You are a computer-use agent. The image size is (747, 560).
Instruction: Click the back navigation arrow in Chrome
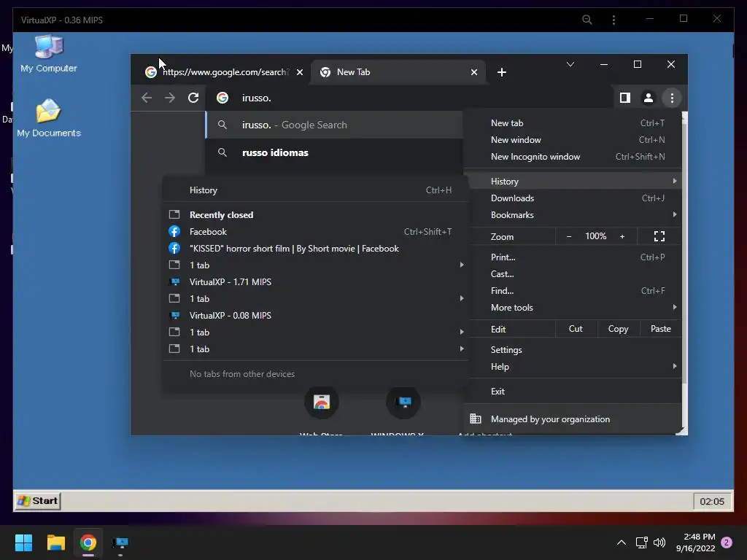[147, 98]
